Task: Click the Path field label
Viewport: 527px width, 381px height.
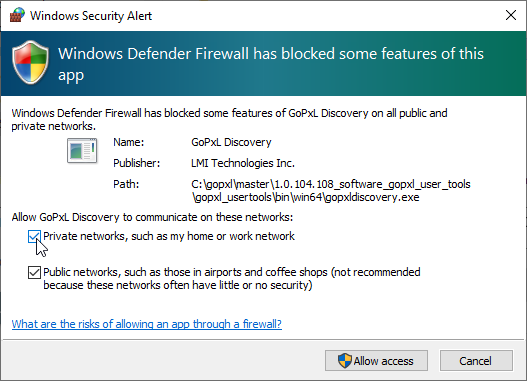Action: (126, 184)
